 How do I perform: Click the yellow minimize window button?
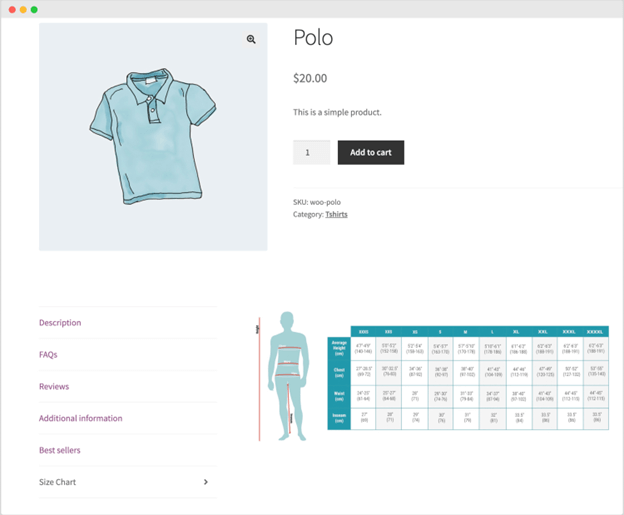23,9
